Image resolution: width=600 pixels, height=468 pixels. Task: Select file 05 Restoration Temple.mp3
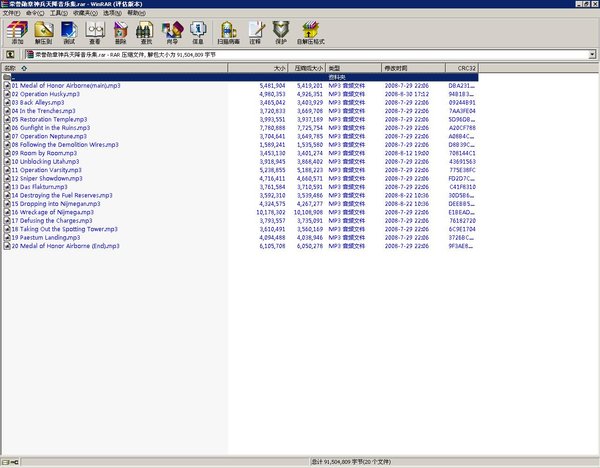point(49,119)
